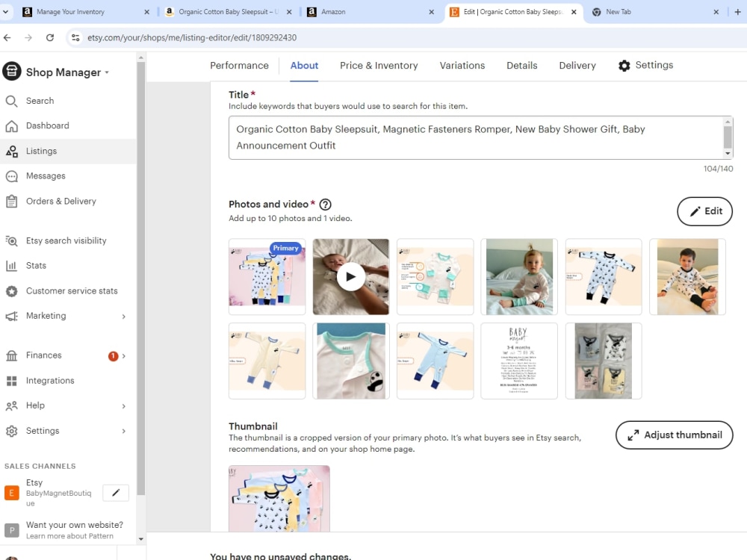Expand the Marketing submenu chevron

pyautogui.click(x=124, y=317)
